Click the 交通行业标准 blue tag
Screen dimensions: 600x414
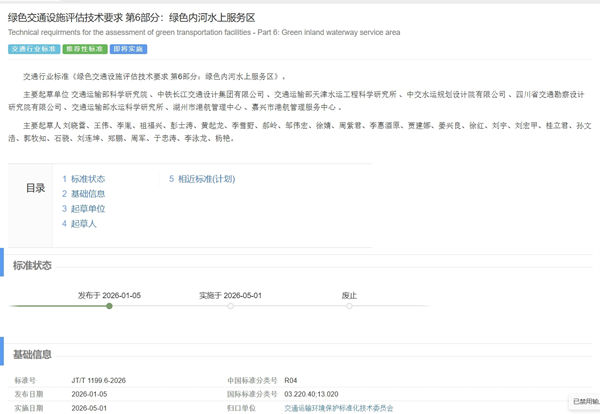pos(32,48)
